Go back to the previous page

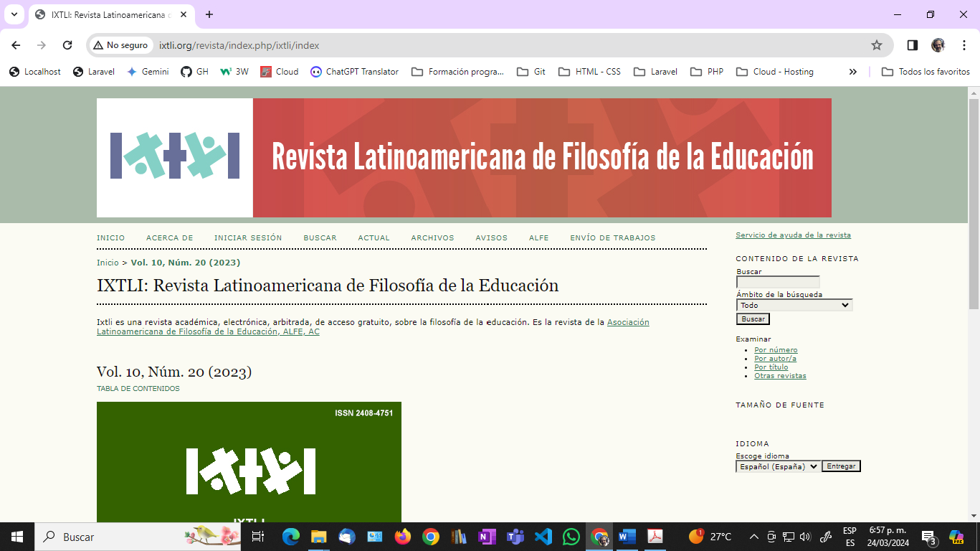(16, 45)
